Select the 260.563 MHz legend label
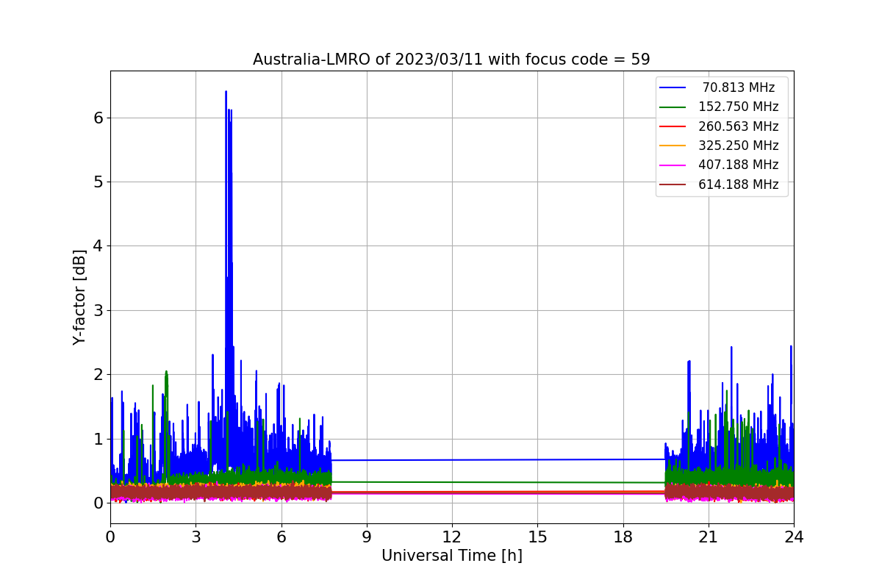This screenshot has height=588, width=882. pyautogui.click(x=738, y=126)
